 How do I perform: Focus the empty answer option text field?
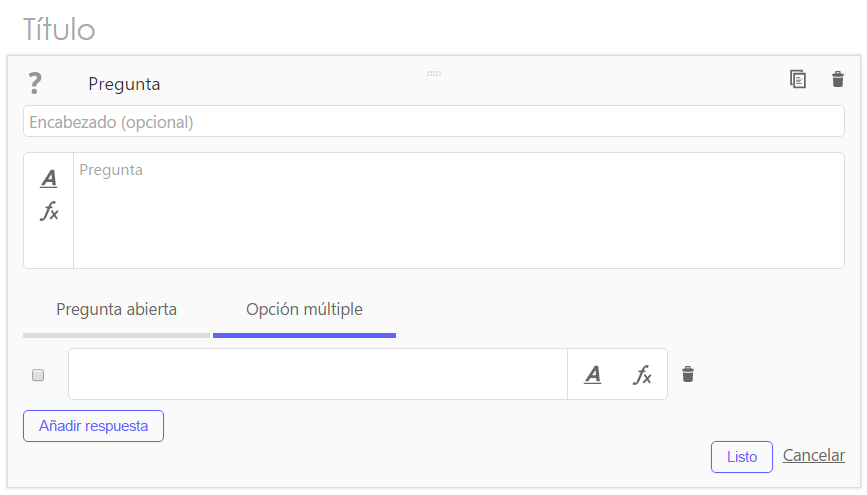click(x=318, y=374)
